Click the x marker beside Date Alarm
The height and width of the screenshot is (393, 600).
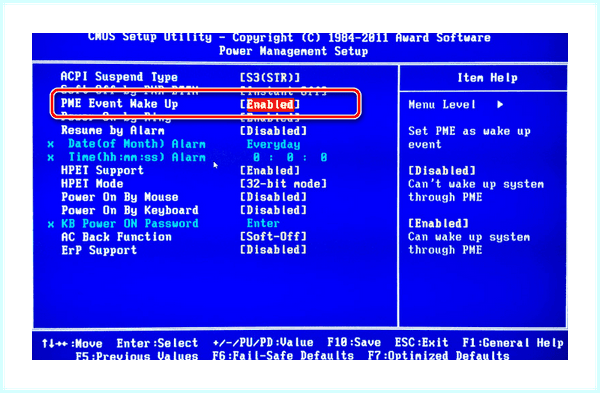click(x=51, y=145)
